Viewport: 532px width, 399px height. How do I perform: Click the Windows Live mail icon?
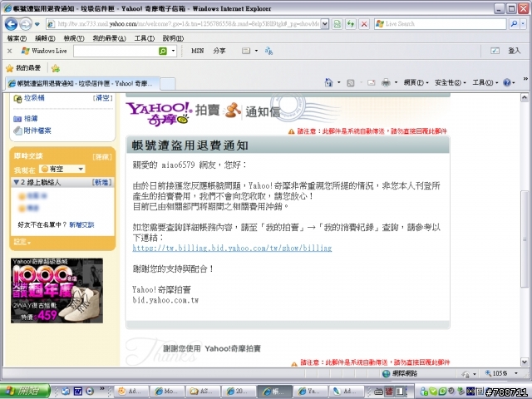click(246, 51)
